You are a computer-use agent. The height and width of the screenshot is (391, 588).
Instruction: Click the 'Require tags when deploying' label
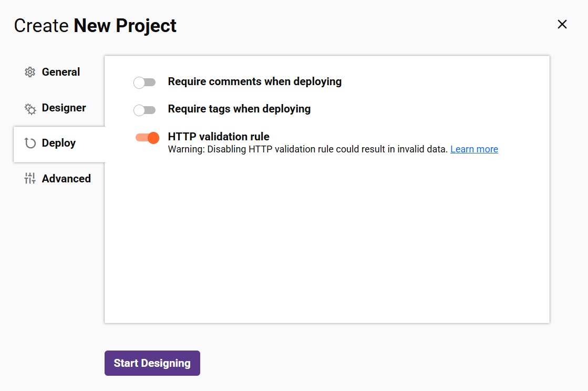pyautogui.click(x=239, y=109)
